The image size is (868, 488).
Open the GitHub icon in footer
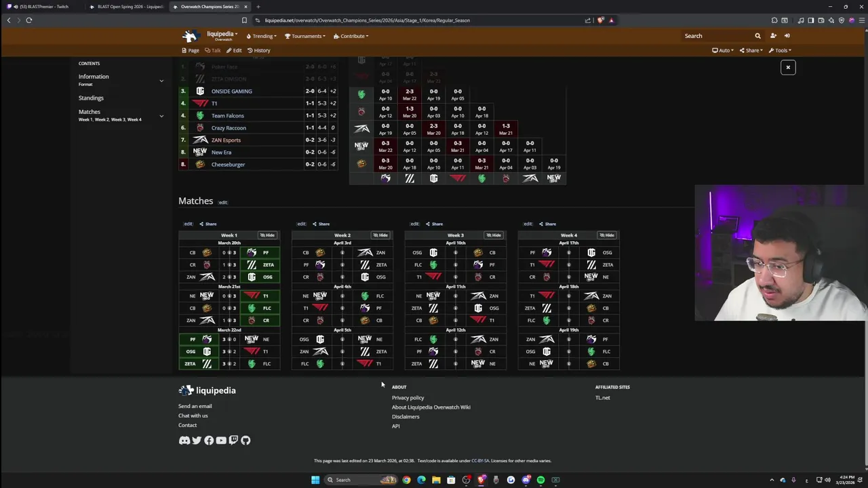tap(245, 441)
